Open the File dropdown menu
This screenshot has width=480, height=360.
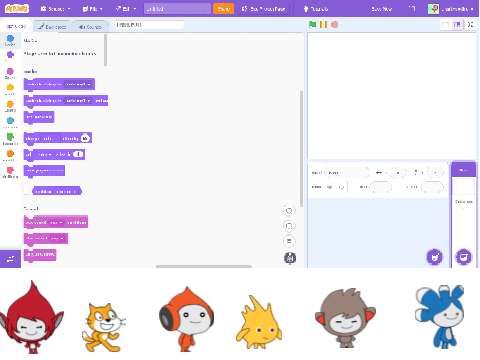pos(93,9)
